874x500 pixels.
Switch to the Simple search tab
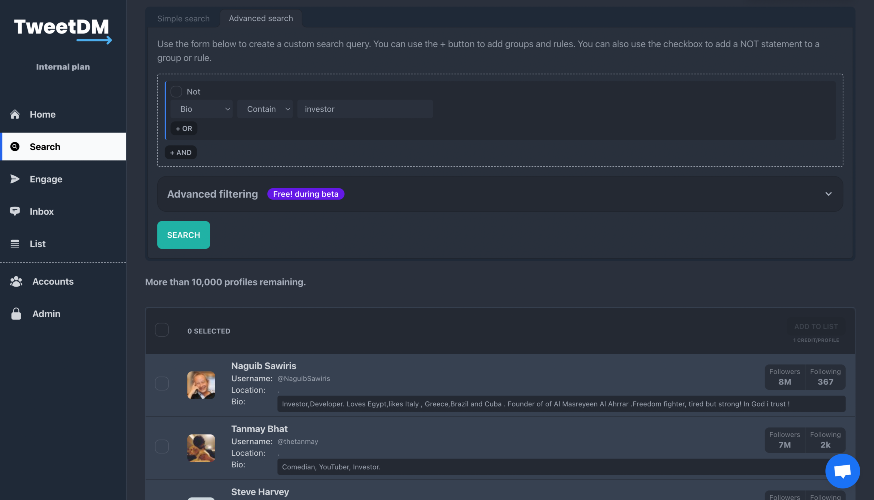[183, 18]
